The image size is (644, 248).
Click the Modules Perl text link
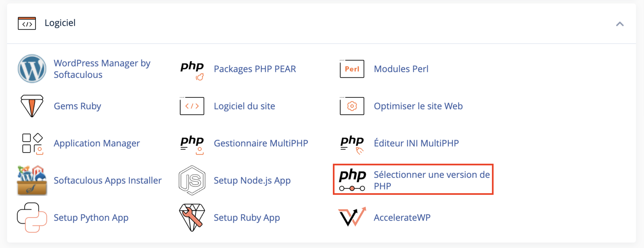(x=401, y=69)
